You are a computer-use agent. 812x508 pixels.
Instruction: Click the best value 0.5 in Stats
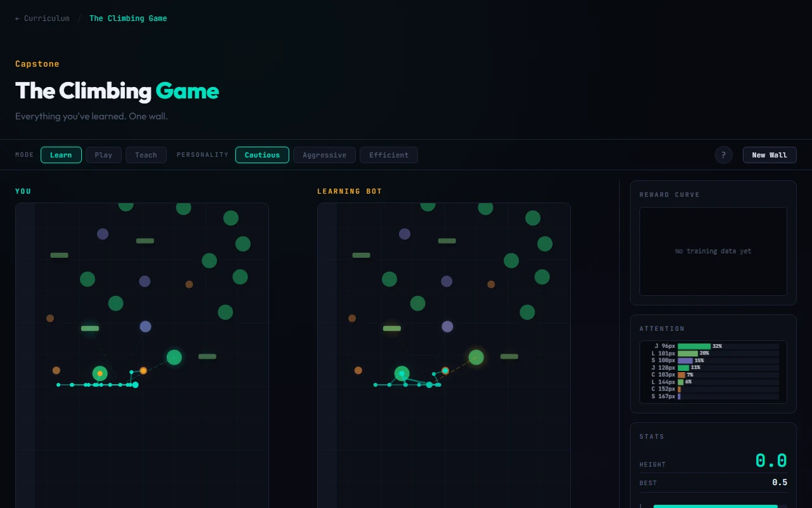coord(780,483)
